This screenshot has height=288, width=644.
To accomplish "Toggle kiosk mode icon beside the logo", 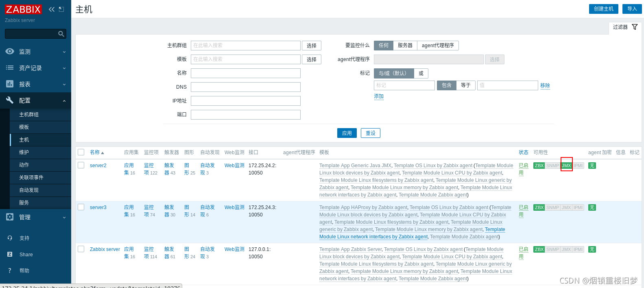I will pos(61,9).
